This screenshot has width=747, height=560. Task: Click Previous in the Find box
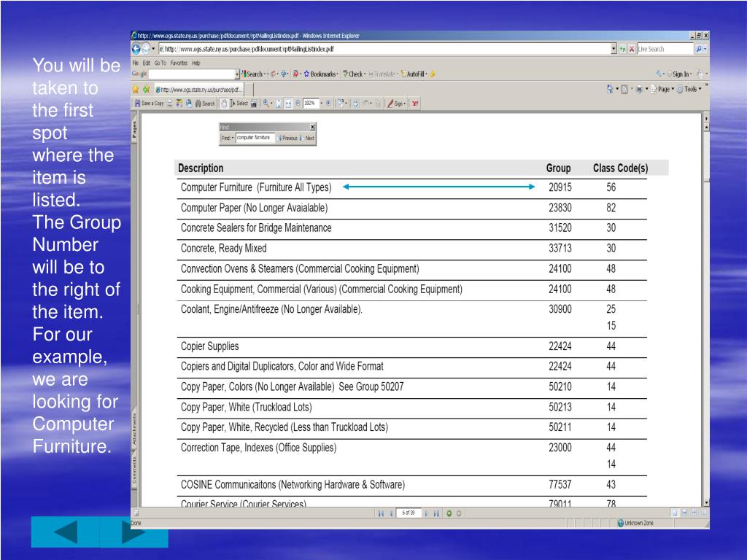[x=287, y=138]
